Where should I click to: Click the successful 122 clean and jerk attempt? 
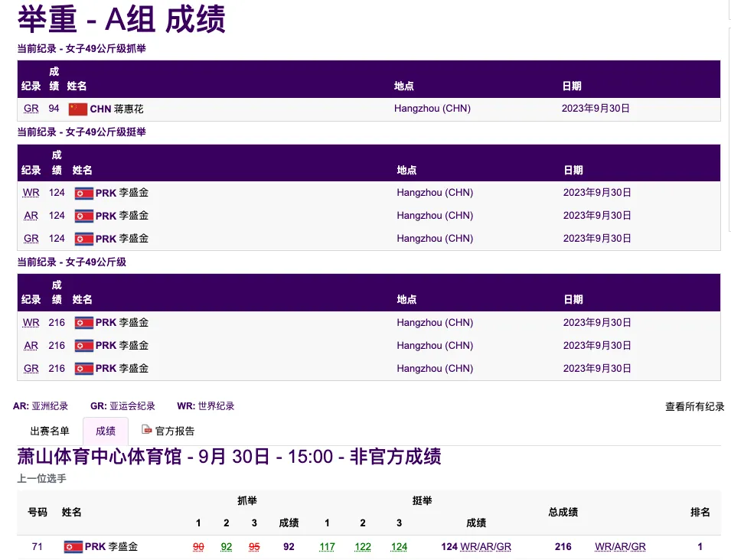point(363,547)
